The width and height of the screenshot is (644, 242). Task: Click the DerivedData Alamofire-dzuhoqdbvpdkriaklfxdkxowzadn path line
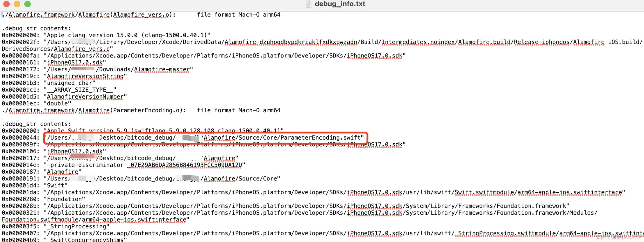(x=322, y=42)
